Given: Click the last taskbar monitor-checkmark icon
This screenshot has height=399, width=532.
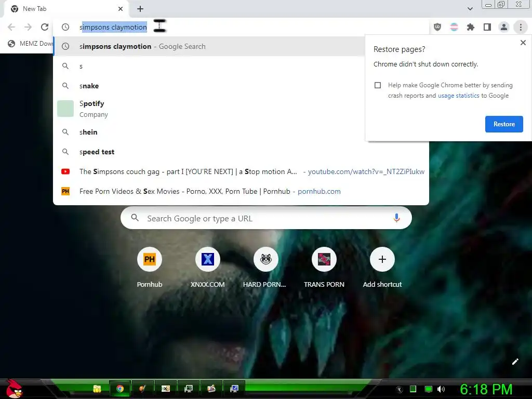Looking at the screenshot, I should pyautogui.click(x=234, y=389).
